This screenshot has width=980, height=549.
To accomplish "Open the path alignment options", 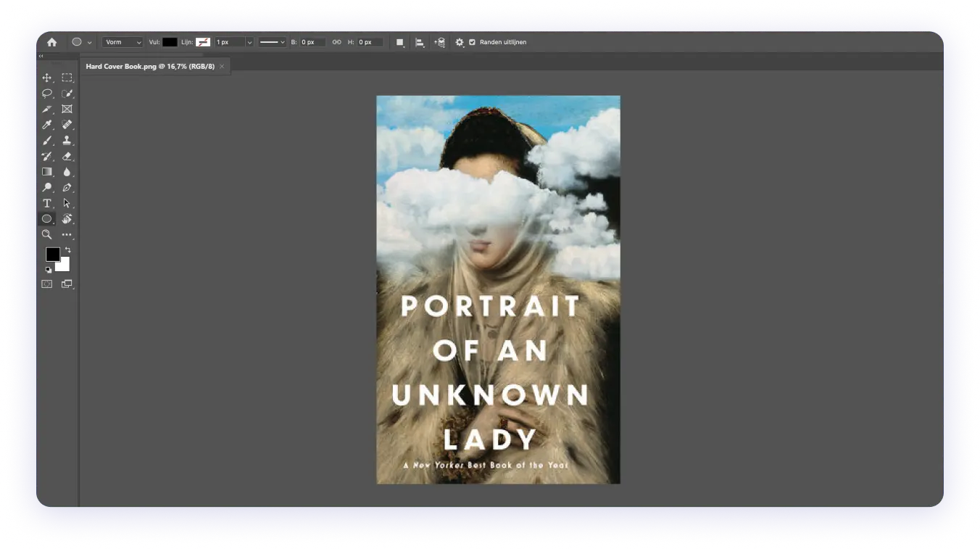I will coord(419,43).
